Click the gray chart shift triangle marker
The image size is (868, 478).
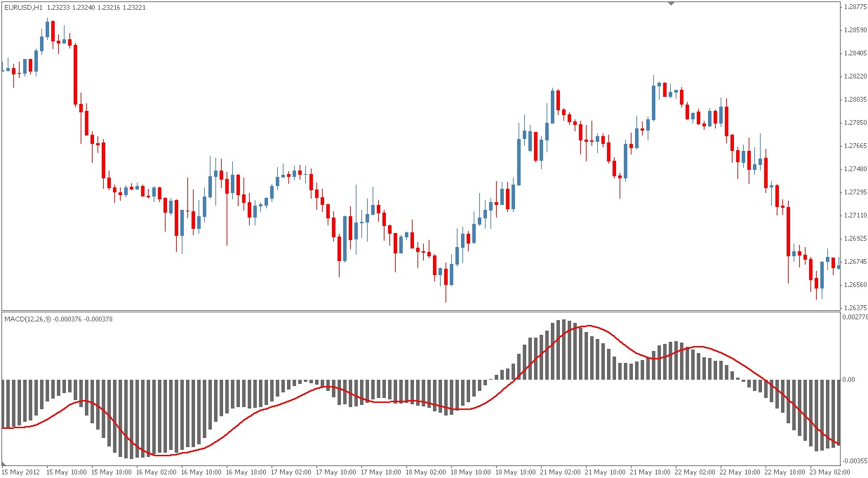point(671,4)
